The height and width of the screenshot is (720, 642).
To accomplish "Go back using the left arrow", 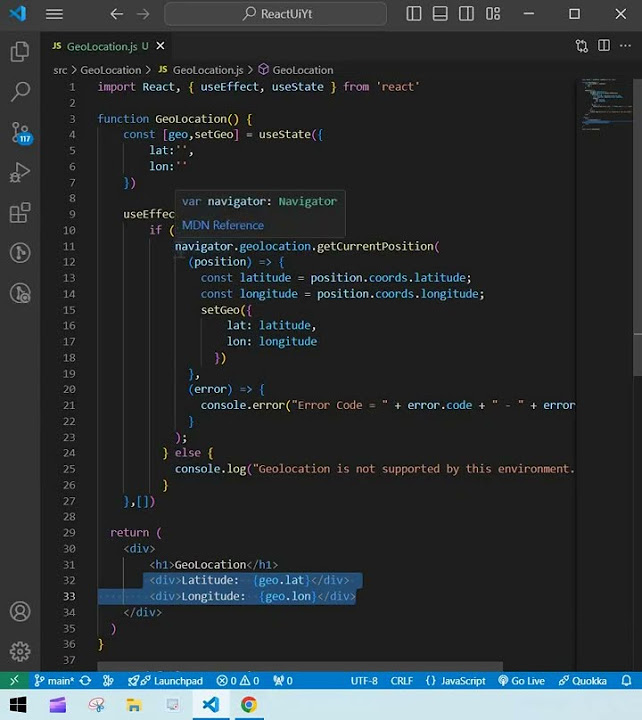I will (x=117, y=14).
